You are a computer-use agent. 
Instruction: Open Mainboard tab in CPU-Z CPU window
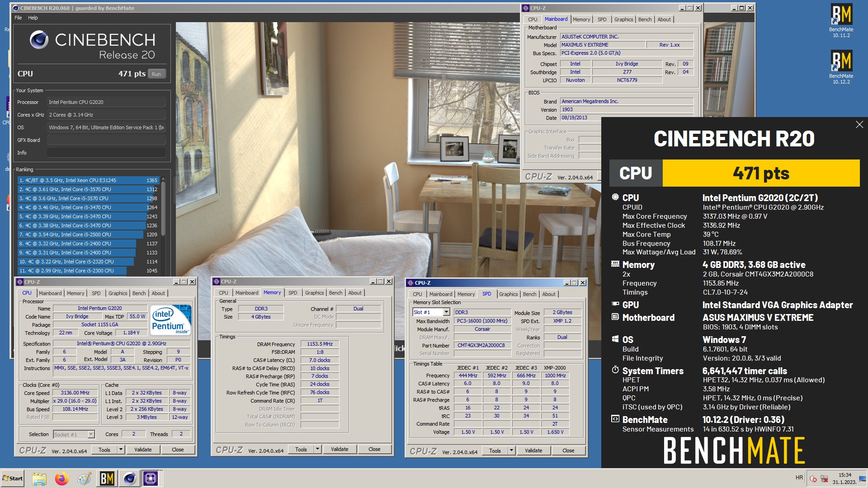pos(50,293)
